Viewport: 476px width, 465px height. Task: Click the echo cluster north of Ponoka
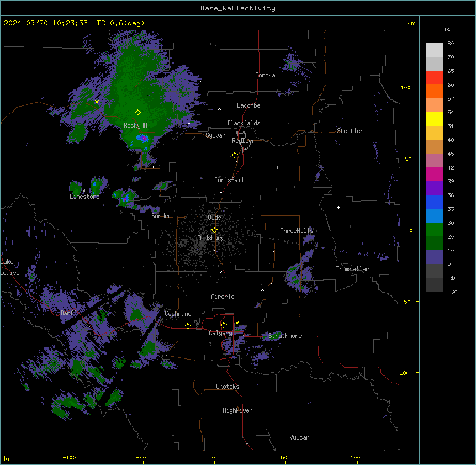294,65
